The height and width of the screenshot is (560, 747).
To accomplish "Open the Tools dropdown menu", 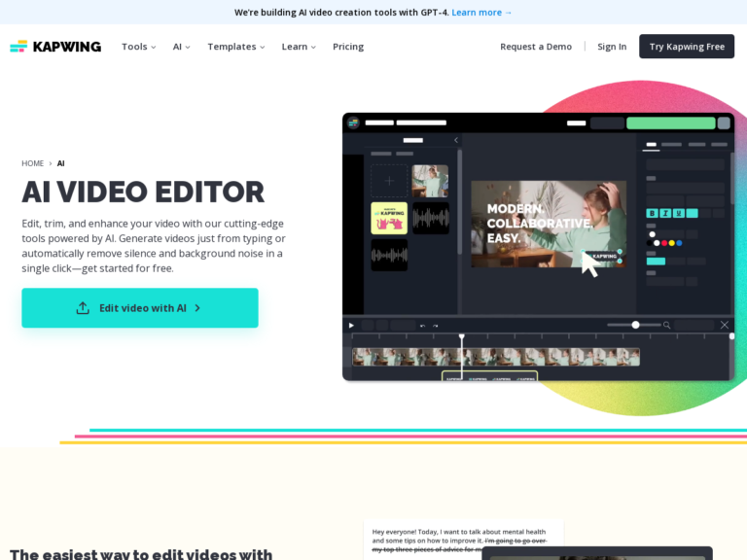I will pyautogui.click(x=139, y=47).
